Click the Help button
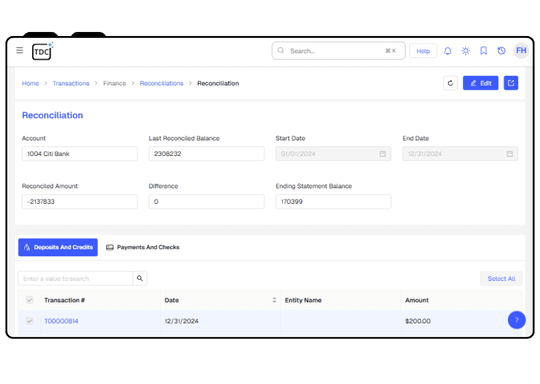 pos(423,51)
